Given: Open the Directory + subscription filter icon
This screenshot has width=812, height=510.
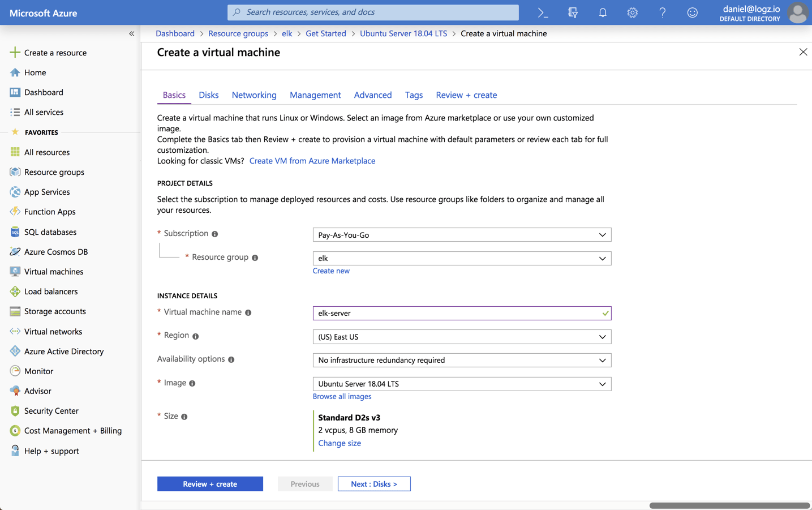Looking at the screenshot, I should pyautogui.click(x=573, y=12).
